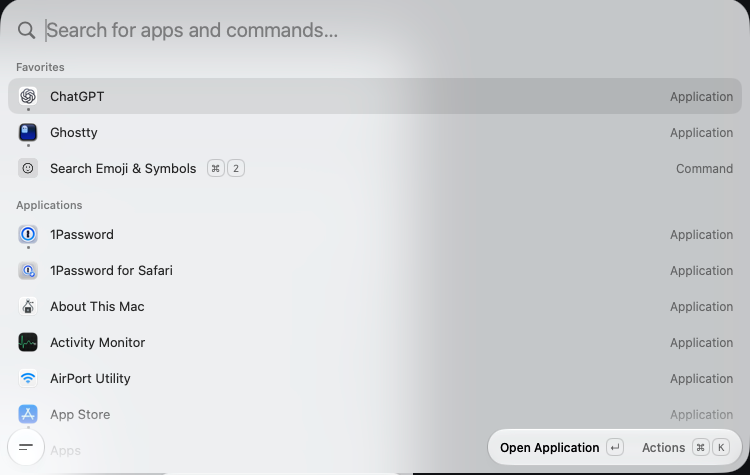
Task: Click the magnifying glass search icon
Action: click(26, 30)
